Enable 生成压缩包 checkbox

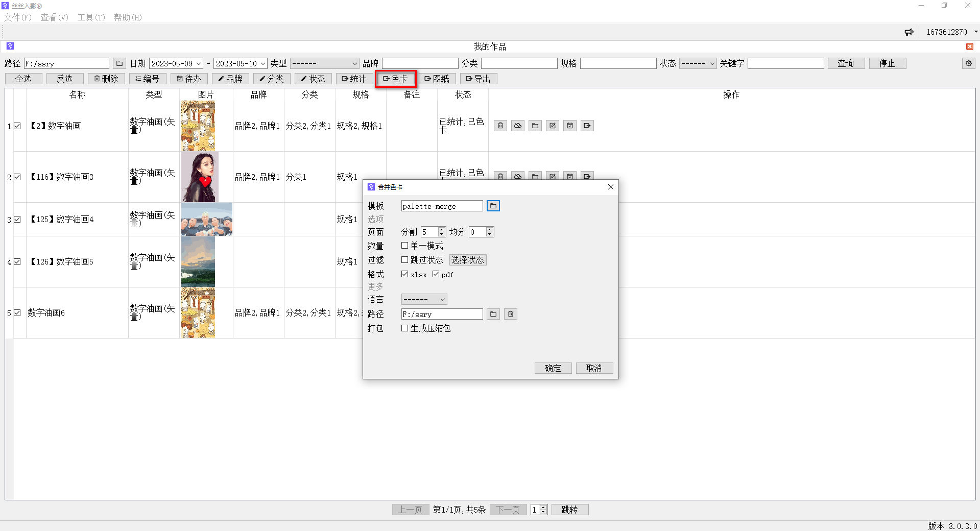pos(405,328)
